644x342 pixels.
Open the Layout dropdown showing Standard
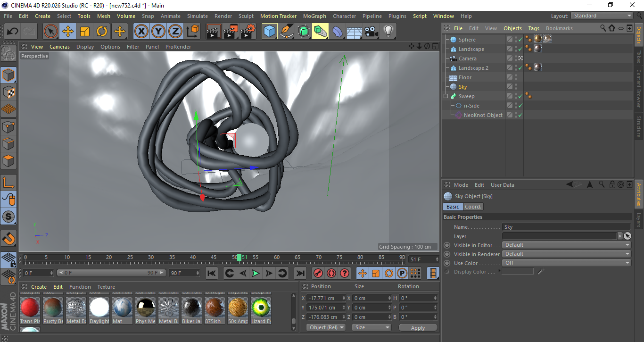coord(602,16)
